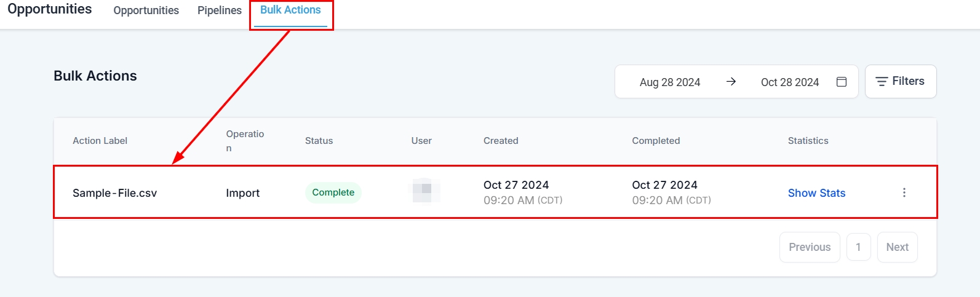
Task: Click the Complete status badge
Action: [x=333, y=192]
